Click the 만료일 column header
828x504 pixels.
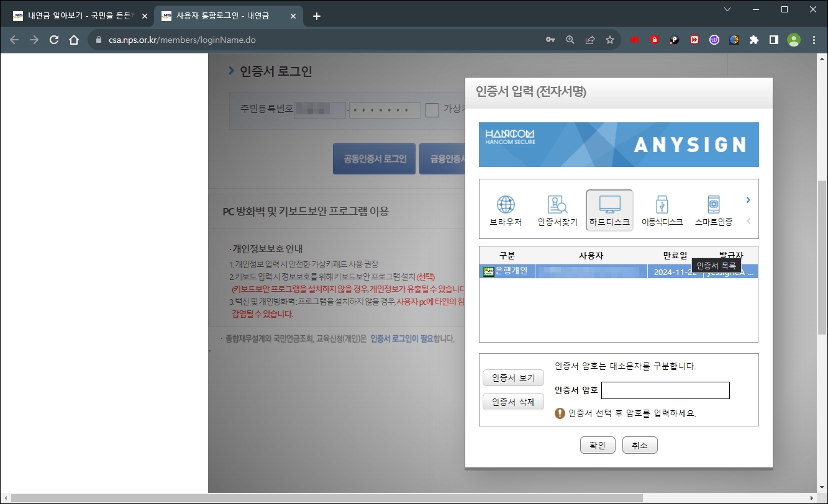click(x=675, y=256)
